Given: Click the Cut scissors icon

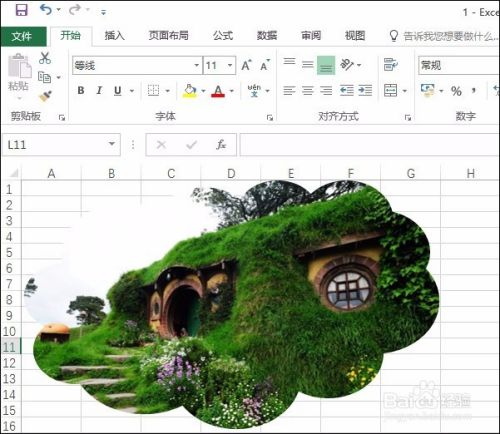Looking at the screenshot, I should (x=45, y=58).
